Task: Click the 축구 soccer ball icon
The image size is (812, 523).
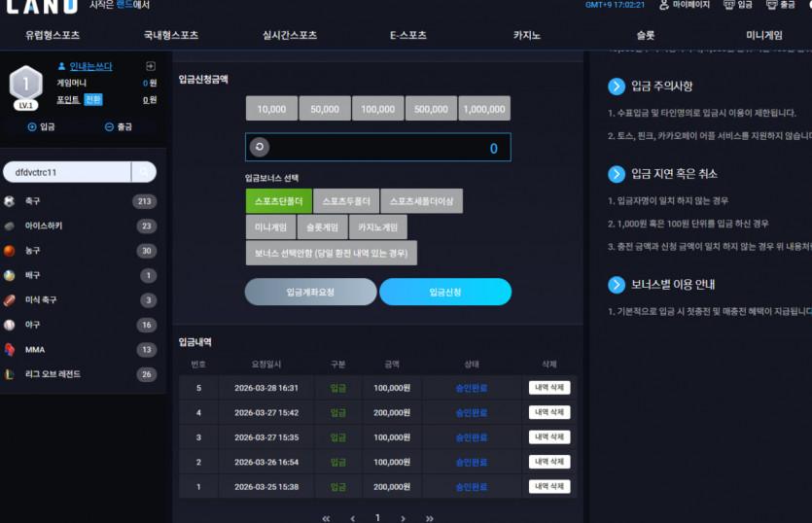Action: (x=10, y=201)
